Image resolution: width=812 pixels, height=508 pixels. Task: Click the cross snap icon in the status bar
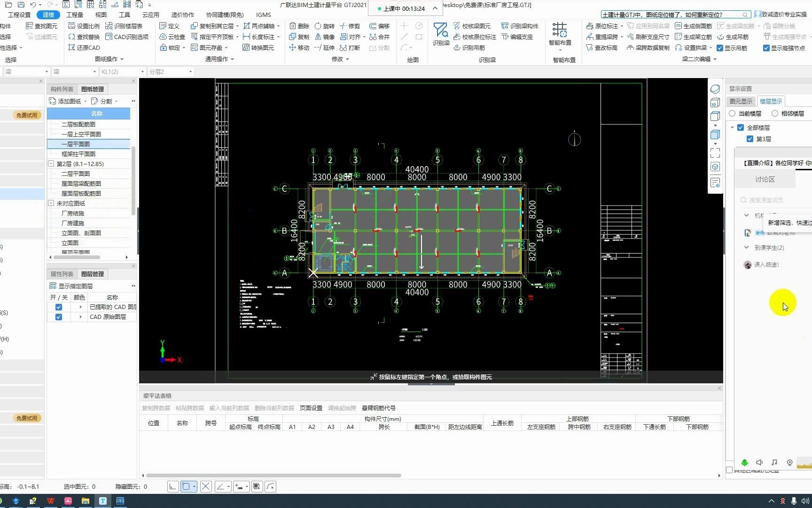[x=205, y=486]
